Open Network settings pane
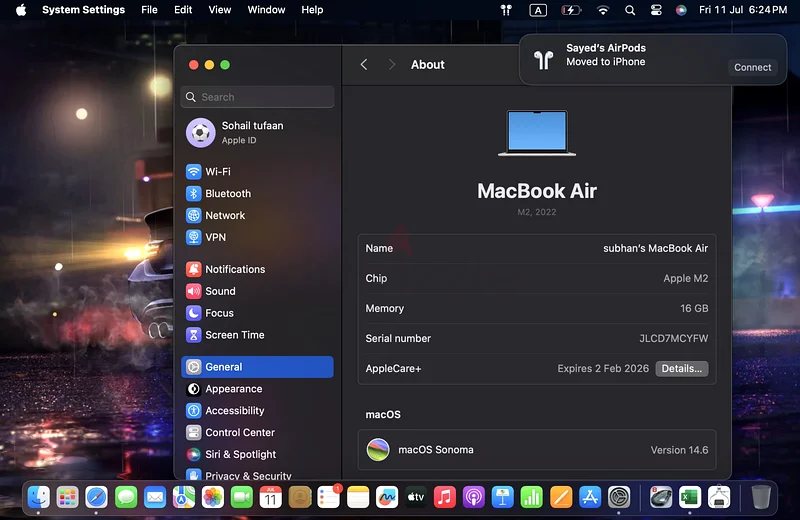Screen dimensions: 800x520 [257, 215]
